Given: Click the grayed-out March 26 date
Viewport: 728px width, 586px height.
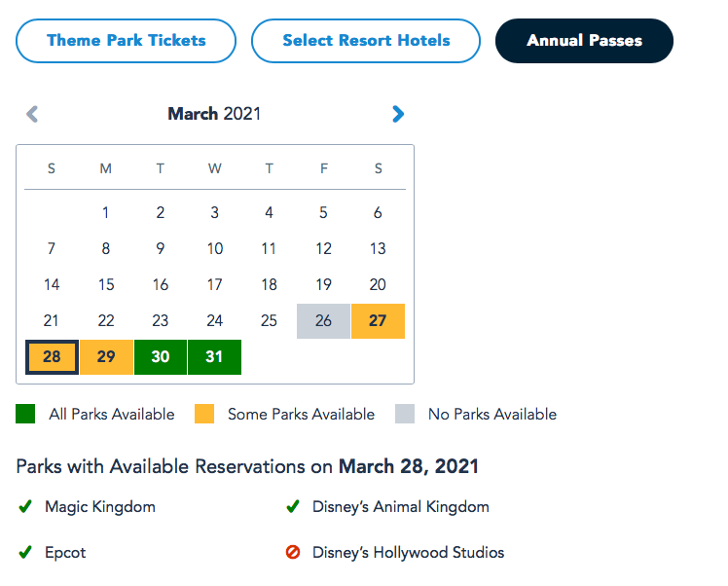Looking at the screenshot, I should (323, 320).
